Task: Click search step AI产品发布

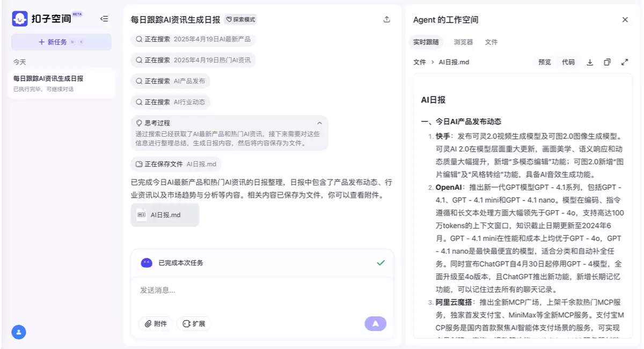Action: coord(170,81)
